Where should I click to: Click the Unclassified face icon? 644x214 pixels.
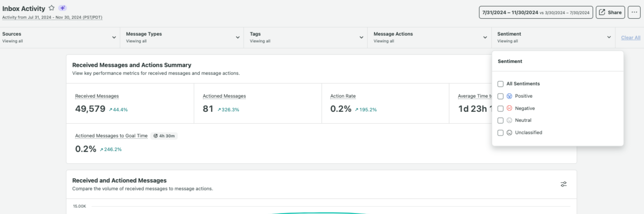pyautogui.click(x=509, y=133)
